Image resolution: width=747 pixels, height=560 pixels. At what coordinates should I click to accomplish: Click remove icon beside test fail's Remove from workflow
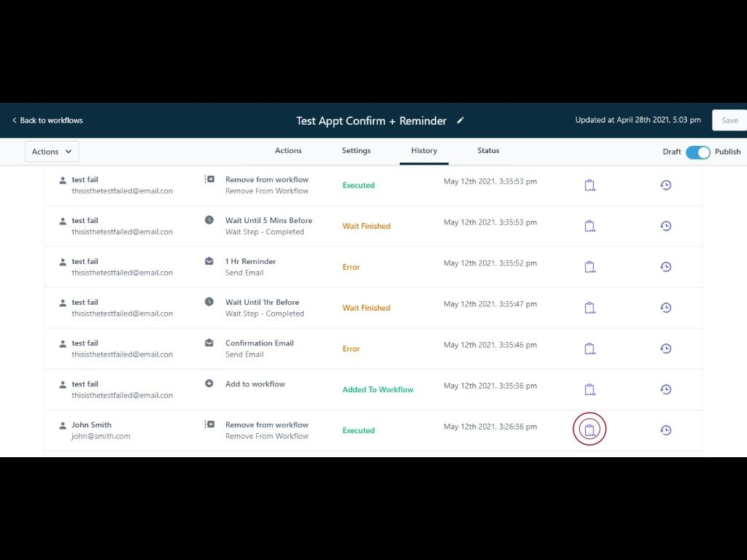(209, 179)
